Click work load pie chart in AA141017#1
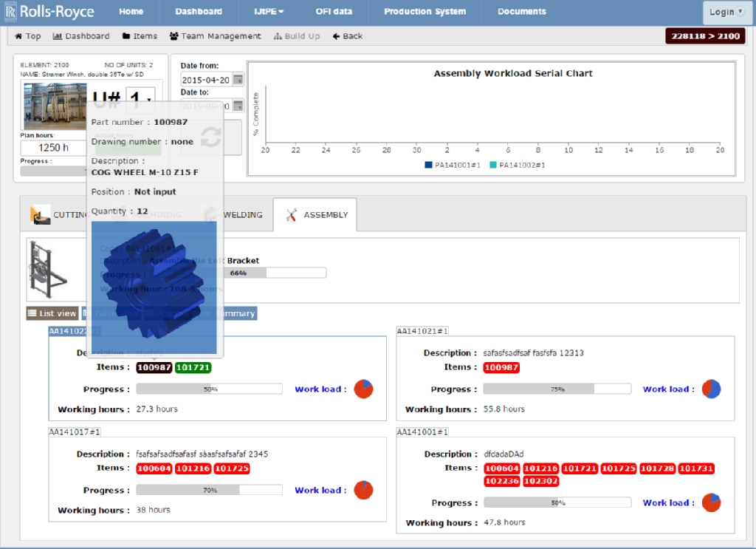Viewport: 756px width, 549px height. tap(363, 490)
